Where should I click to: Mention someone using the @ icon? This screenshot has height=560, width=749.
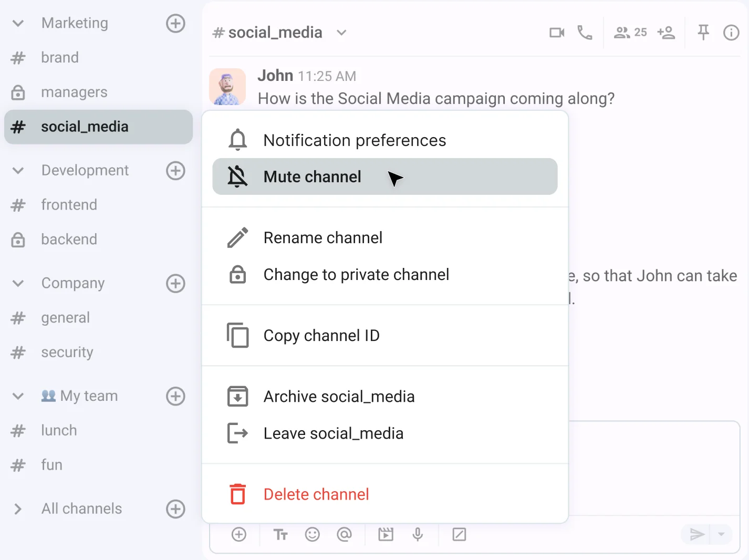tap(344, 534)
